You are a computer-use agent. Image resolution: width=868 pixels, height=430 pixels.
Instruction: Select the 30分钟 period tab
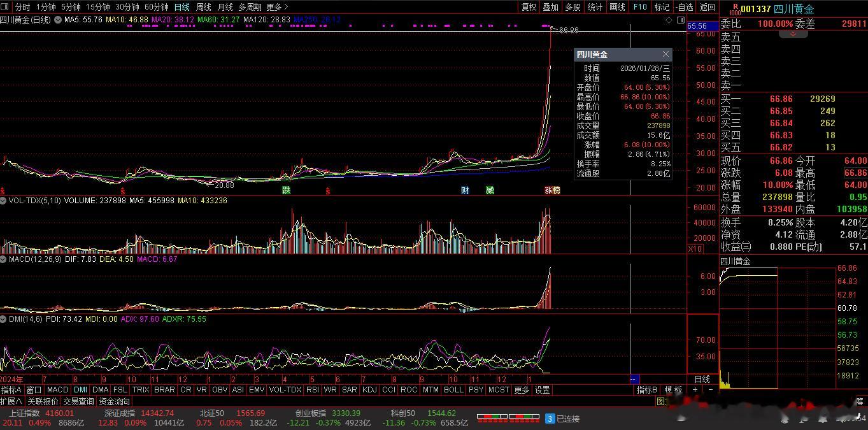(127, 7)
